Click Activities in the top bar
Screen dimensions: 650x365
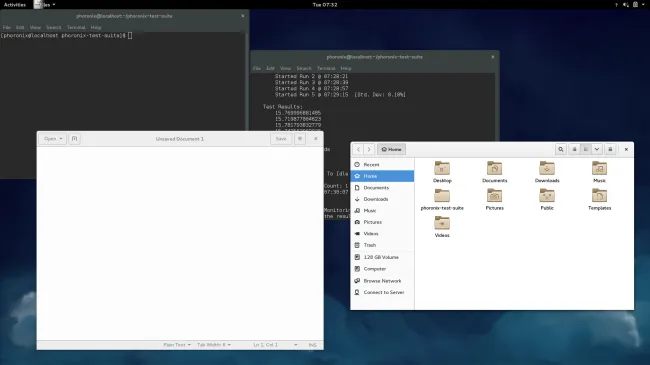tap(15, 5)
